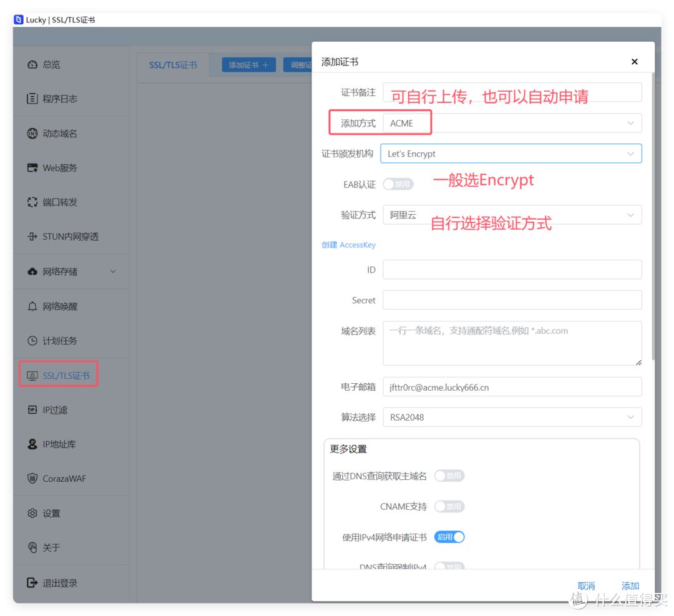Click the 添加 button in dialog footer

pyautogui.click(x=630, y=585)
